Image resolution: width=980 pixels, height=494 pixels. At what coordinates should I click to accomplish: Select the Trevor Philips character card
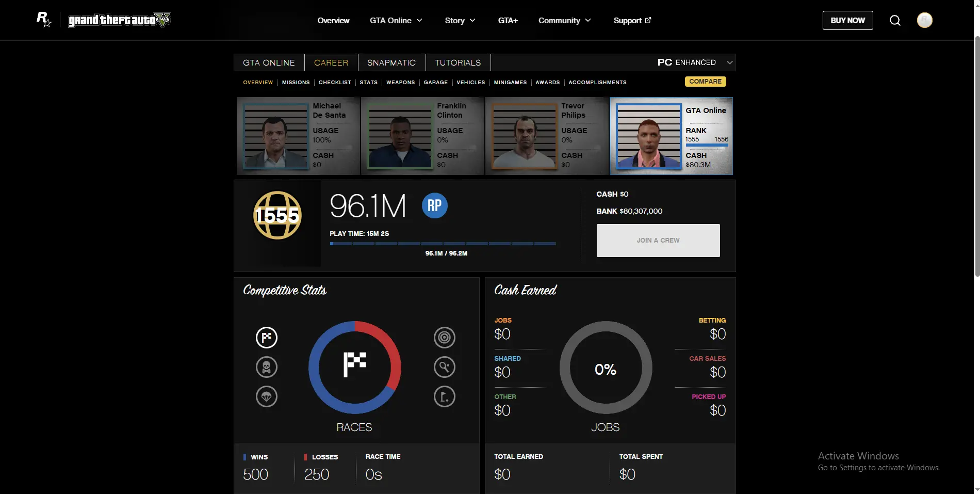coord(546,136)
